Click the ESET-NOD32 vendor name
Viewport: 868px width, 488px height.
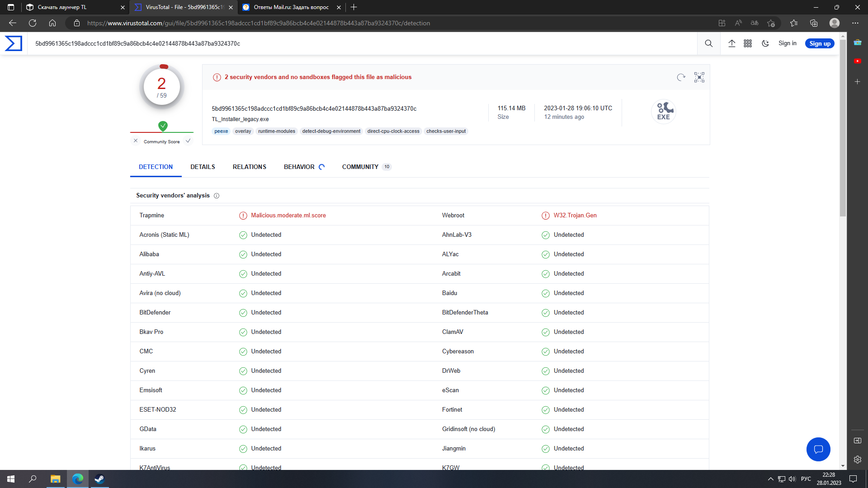158,410
